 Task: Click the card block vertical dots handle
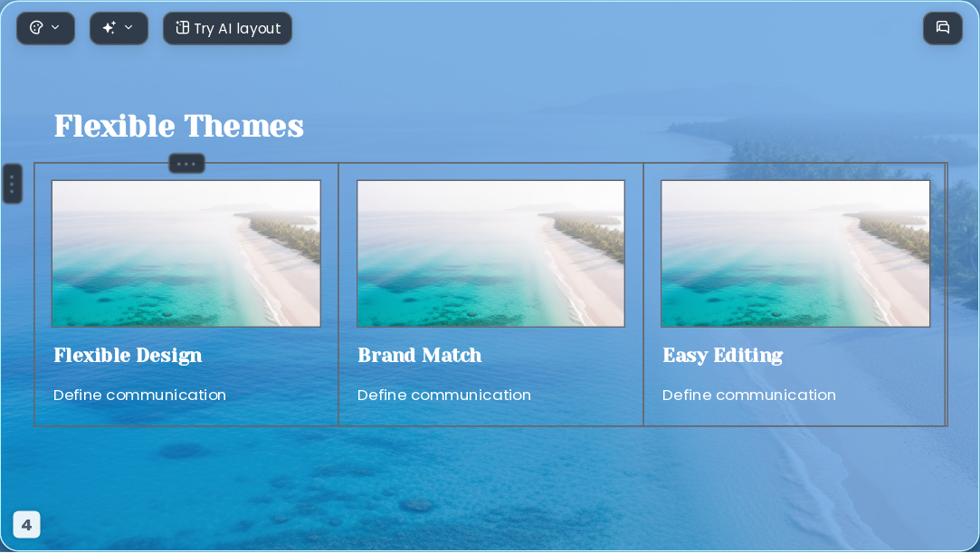click(x=13, y=184)
